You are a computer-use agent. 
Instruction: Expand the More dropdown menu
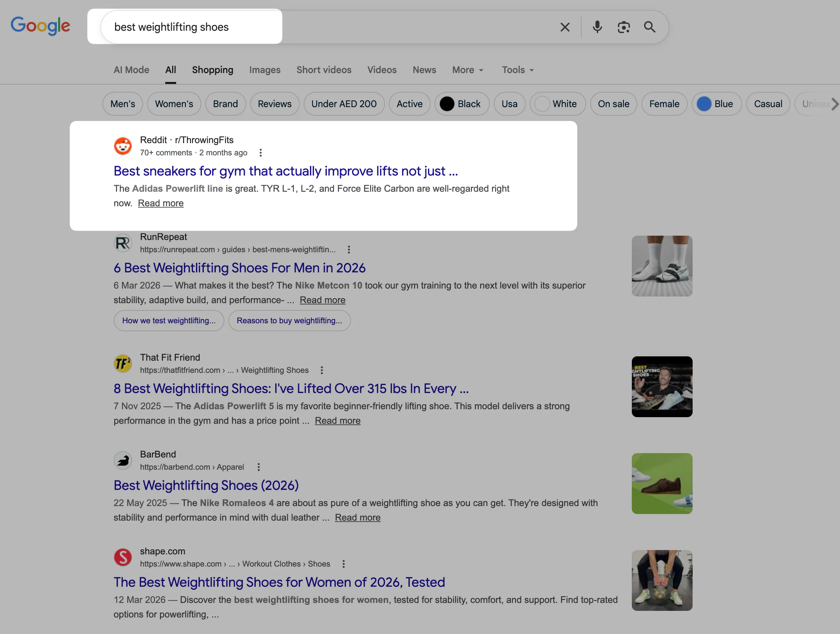click(x=468, y=70)
